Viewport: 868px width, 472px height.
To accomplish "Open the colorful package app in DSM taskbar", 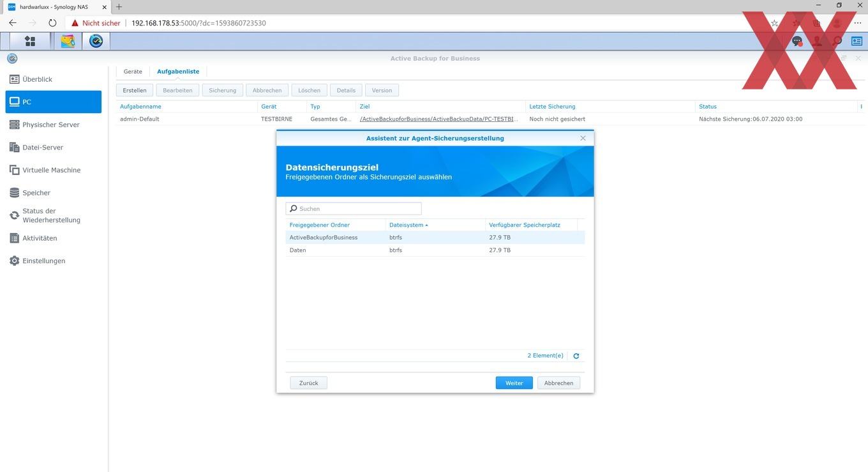I will [68, 41].
